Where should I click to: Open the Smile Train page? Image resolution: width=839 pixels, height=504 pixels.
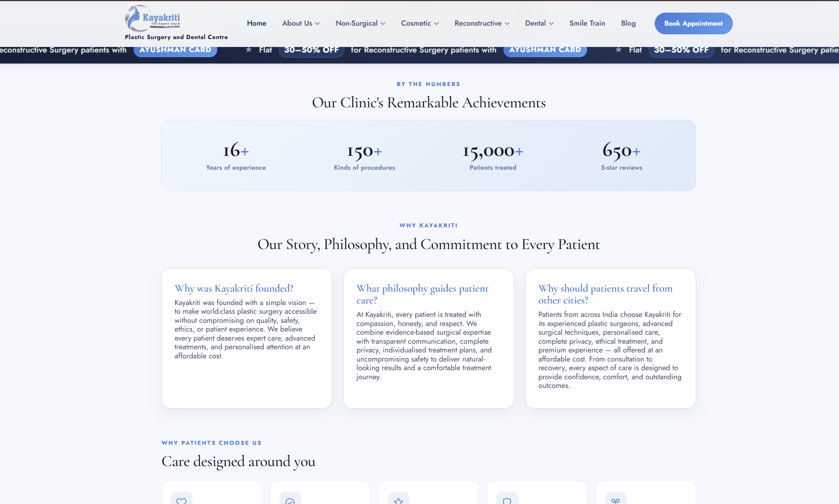pos(587,23)
